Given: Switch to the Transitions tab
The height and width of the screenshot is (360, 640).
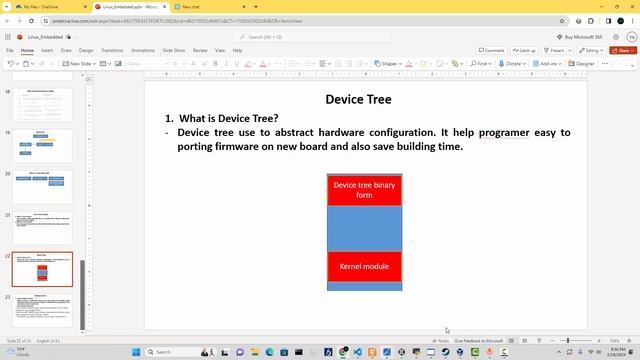Looking at the screenshot, I should [x=112, y=51].
